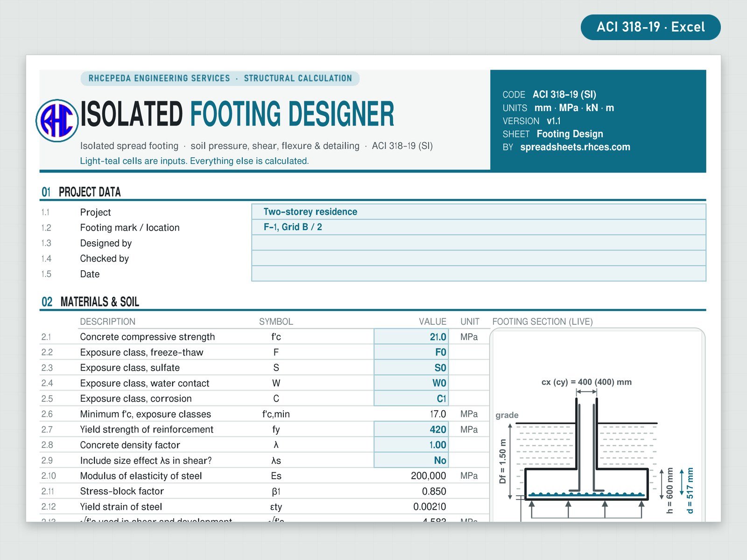This screenshot has height=560, width=747.
Task: Click the 0.00210 yield strain value
Action: [430, 506]
